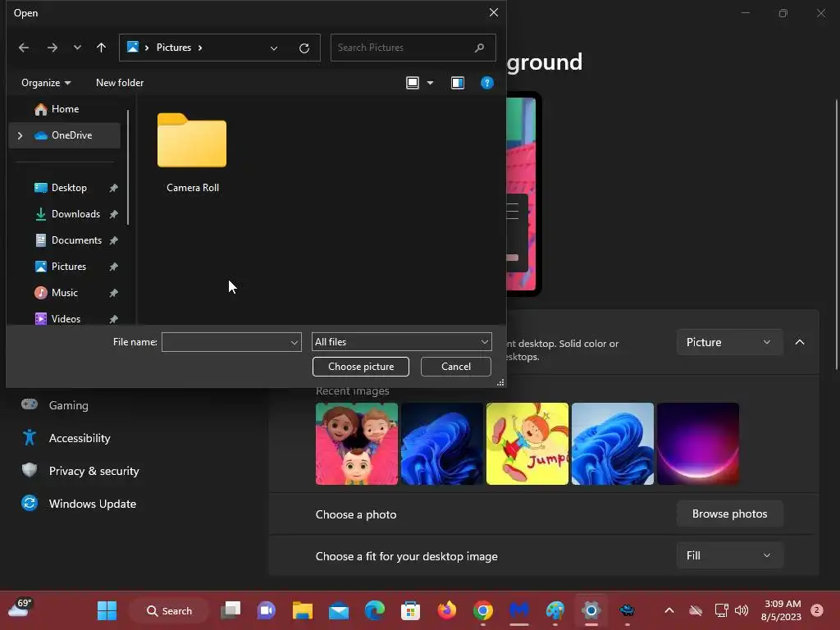The width and height of the screenshot is (840, 630).
Task: Open Firefox from the taskbar
Action: [x=447, y=610]
